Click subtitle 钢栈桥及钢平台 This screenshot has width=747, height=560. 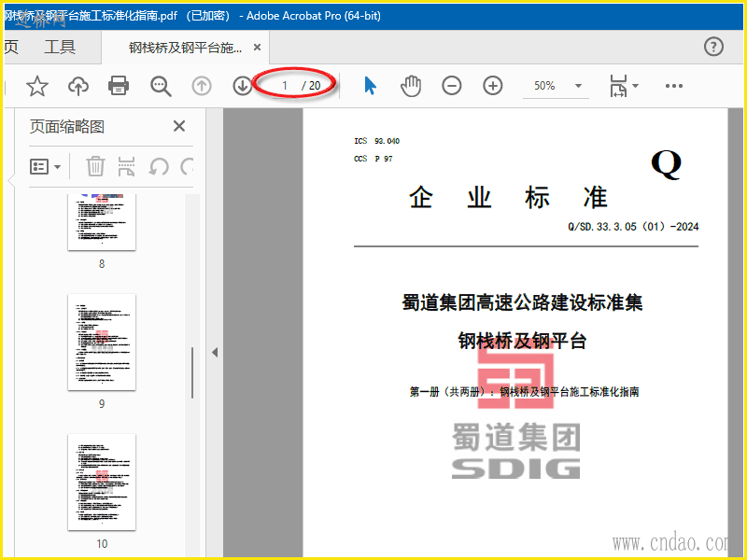click(522, 341)
